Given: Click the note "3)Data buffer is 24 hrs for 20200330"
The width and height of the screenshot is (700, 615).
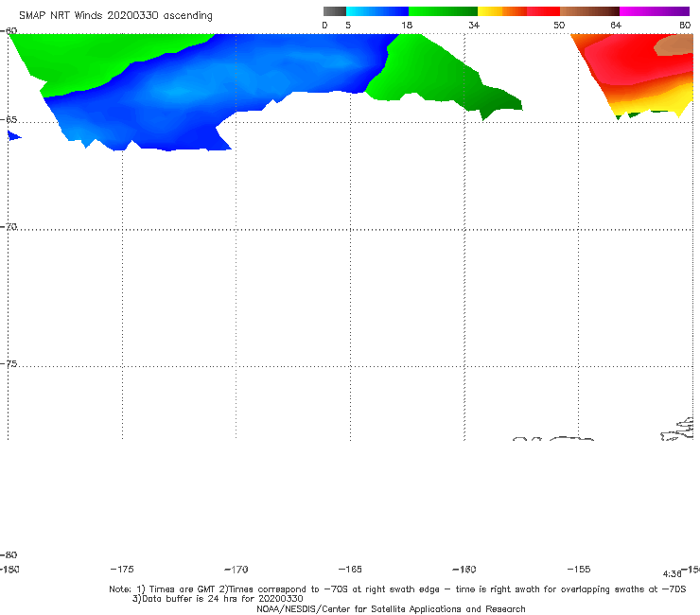Looking at the screenshot, I should (x=218, y=599).
